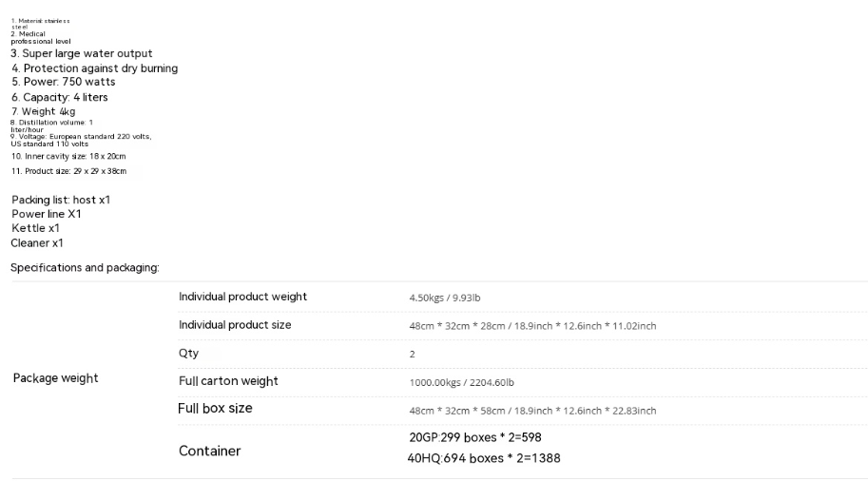This screenshot has height=481, width=868.
Task: Click the 'Kettle x1' entry
Action: (x=35, y=228)
